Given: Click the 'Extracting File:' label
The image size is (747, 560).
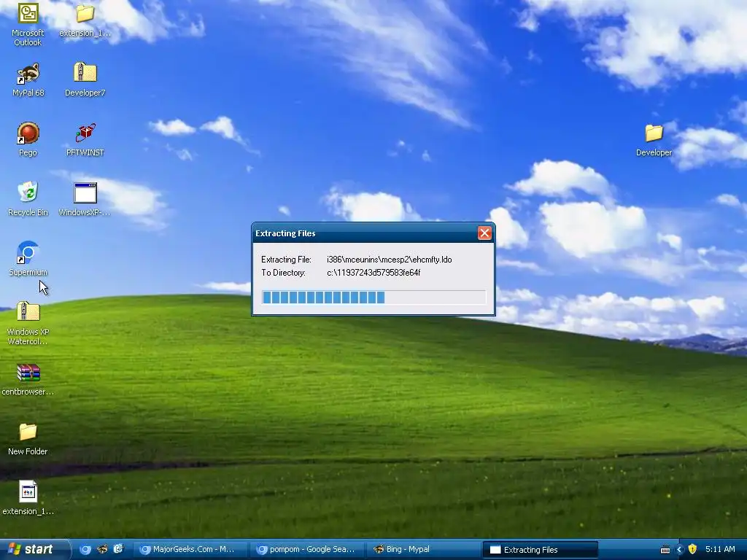Looking at the screenshot, I should (x=286, y=260).
